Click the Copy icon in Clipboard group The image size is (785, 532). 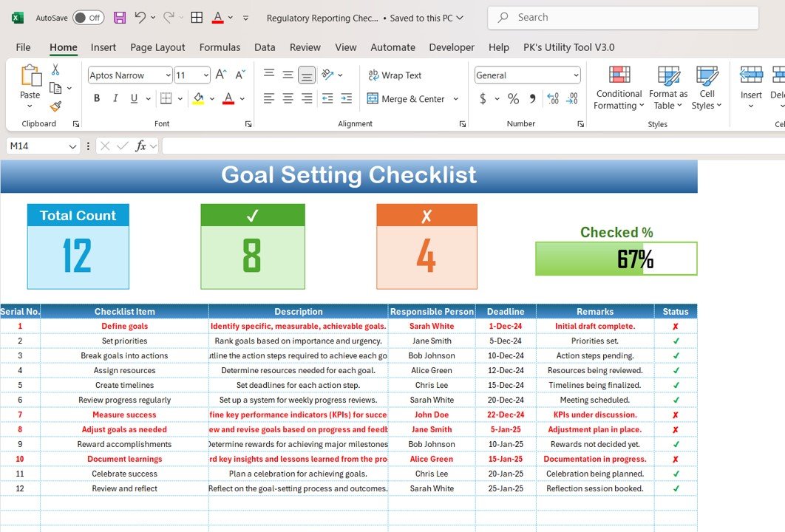(x=55, y=88)
